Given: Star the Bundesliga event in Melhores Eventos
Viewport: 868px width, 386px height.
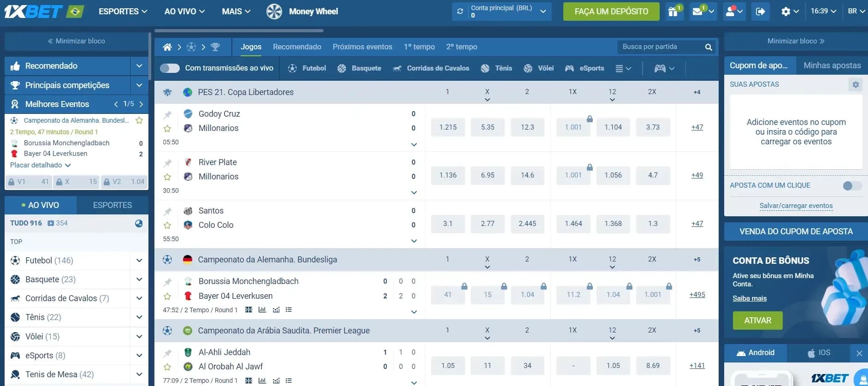Looking at the screenshot, I should pyautogui.click(x=139, y=120).
